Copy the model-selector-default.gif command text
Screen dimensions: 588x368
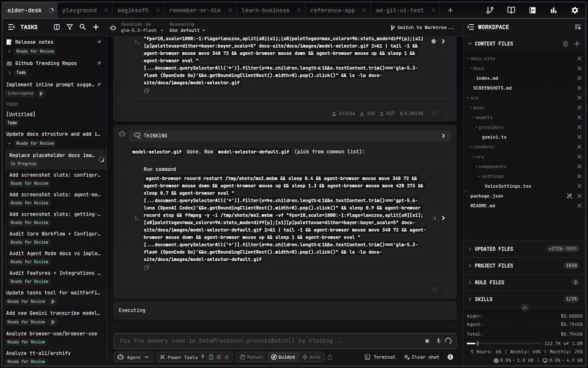click(146, 268)
